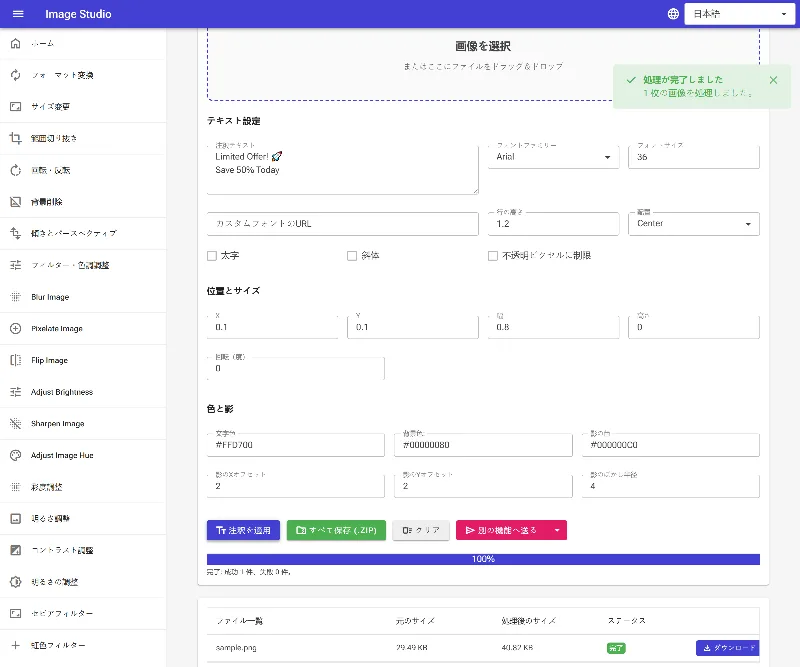Click the 29.49 KB original size cell
This screenshot has height=667, width=800.
tap(412, 648)
